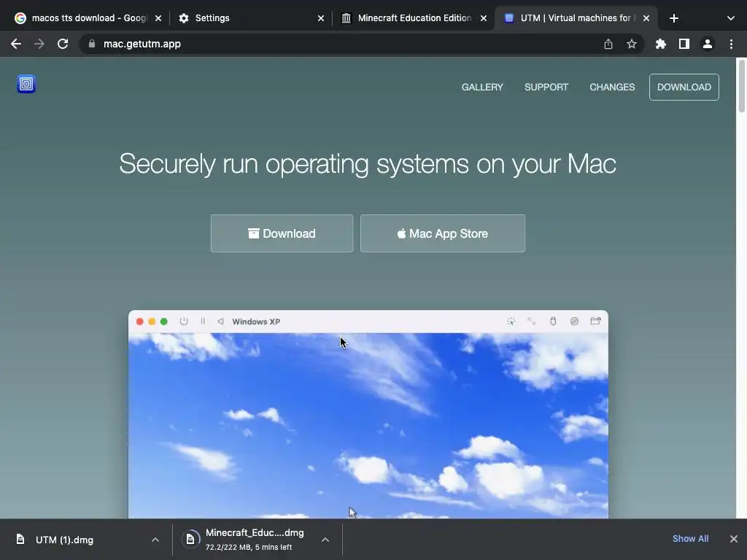
Task: Open the tab search dropdown arrow
Action: 730,18
